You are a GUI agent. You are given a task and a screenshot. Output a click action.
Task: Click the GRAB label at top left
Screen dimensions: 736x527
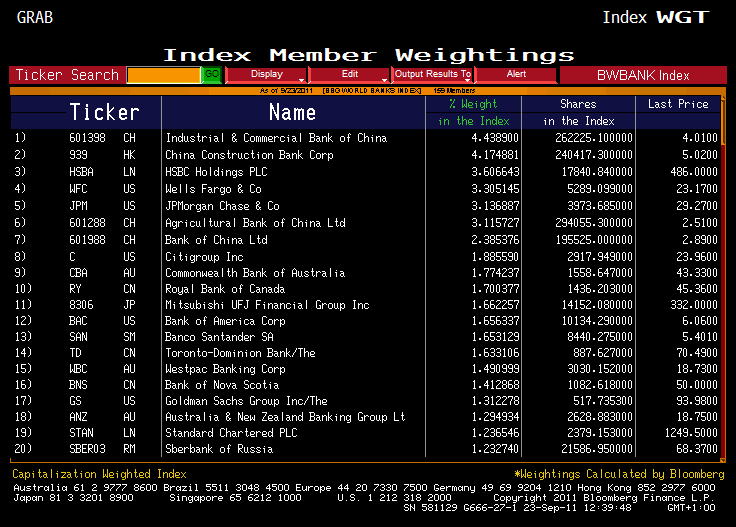(x=35, y=17)
